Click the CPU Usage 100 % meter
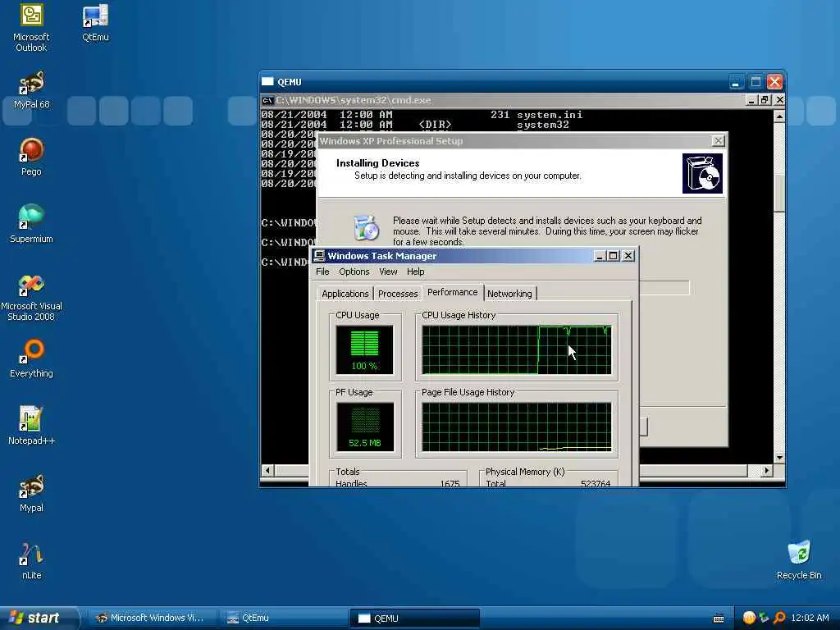This screenshot has height=630, width=840. click(364, 349)
